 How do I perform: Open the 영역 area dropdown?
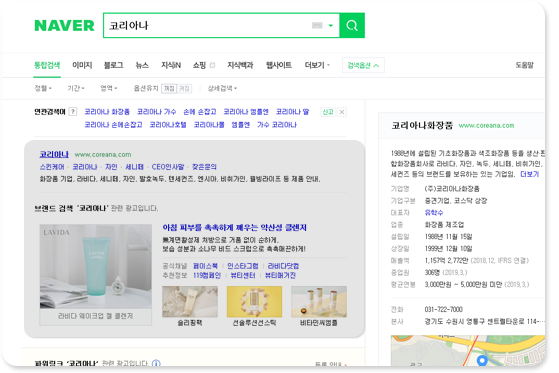(x=109, y=88)
